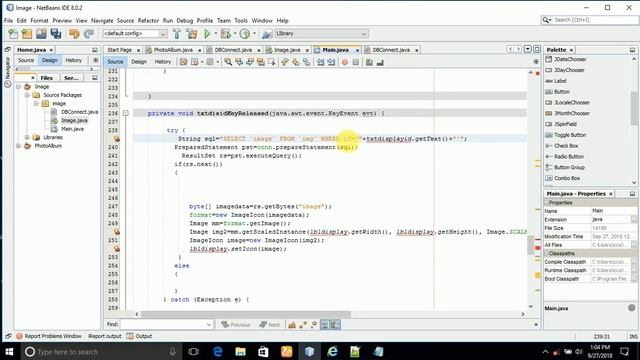640x360 pixels.
Task: Click the Previous button in Find bar
Action: tap(236, 325)
